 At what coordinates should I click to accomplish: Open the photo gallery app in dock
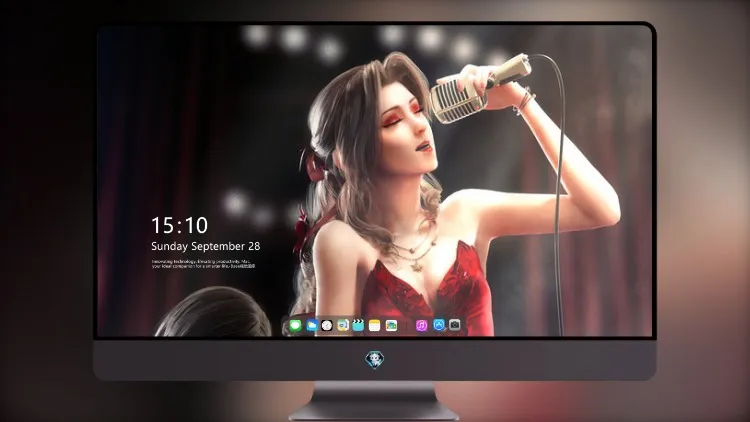pos(391,326)
